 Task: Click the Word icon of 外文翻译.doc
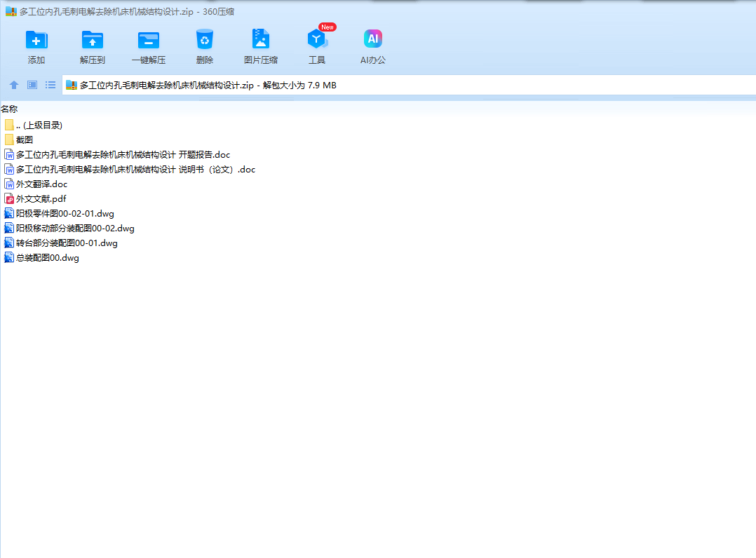[x=9, y=184]
